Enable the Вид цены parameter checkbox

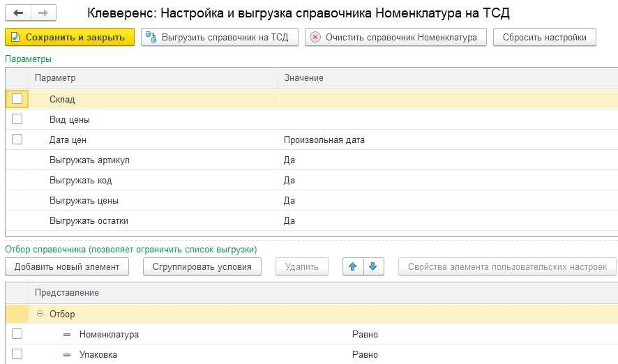pos(17,119)
